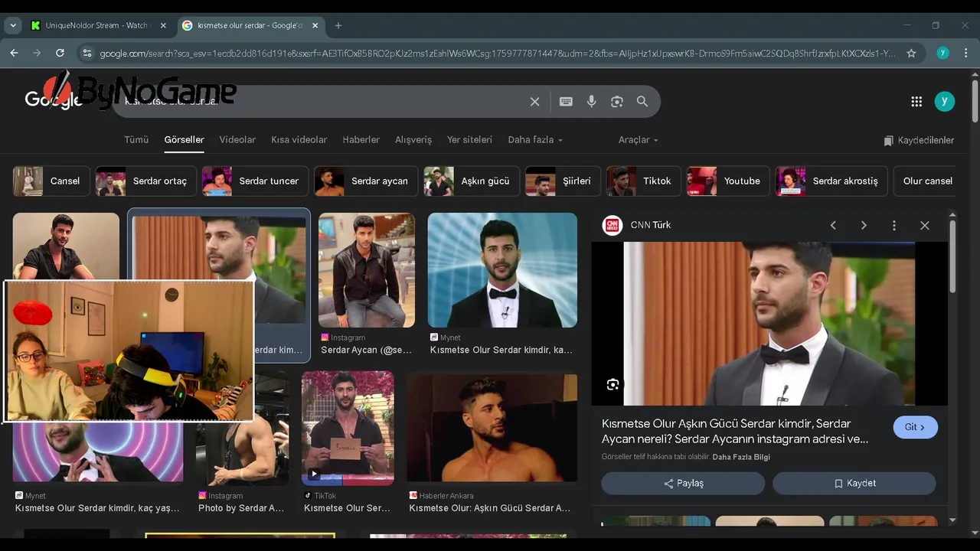
Task: Show previous image in preview panel
Action: 833,225
